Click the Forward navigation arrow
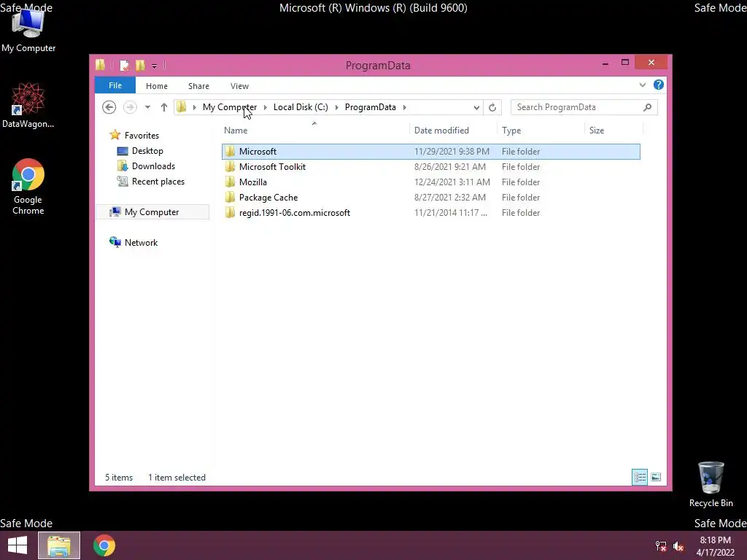 [130, 107]
